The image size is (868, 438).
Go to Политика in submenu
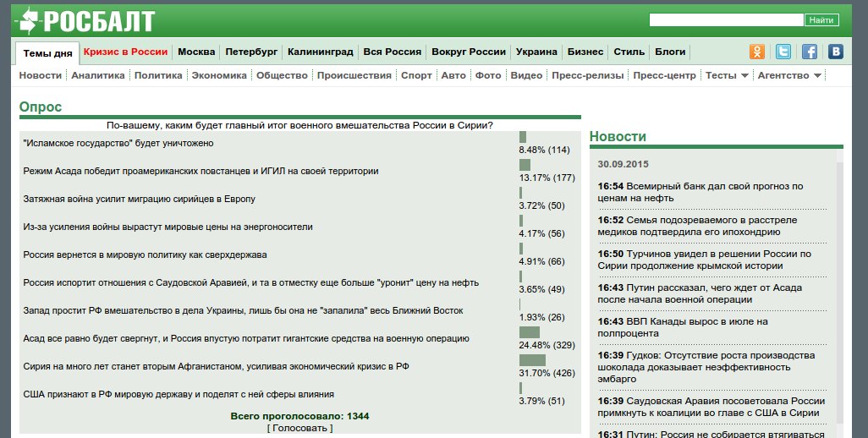(x=158, y=75)
